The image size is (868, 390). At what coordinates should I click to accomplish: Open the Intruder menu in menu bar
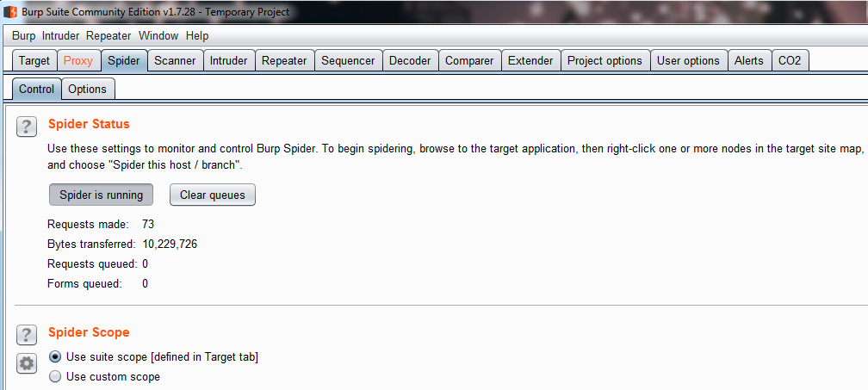pyautogui.click(x=60, y=36)
